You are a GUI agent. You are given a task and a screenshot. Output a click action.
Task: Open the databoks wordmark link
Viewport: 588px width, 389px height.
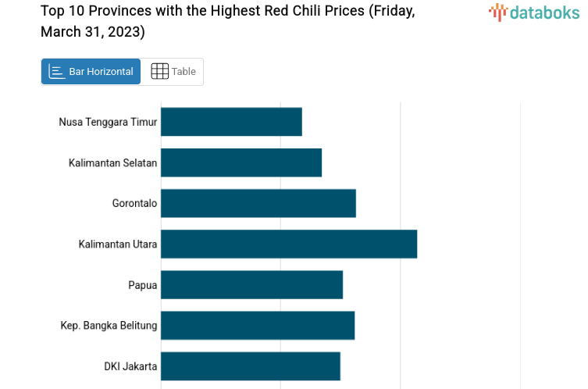[x=544, y=12]
